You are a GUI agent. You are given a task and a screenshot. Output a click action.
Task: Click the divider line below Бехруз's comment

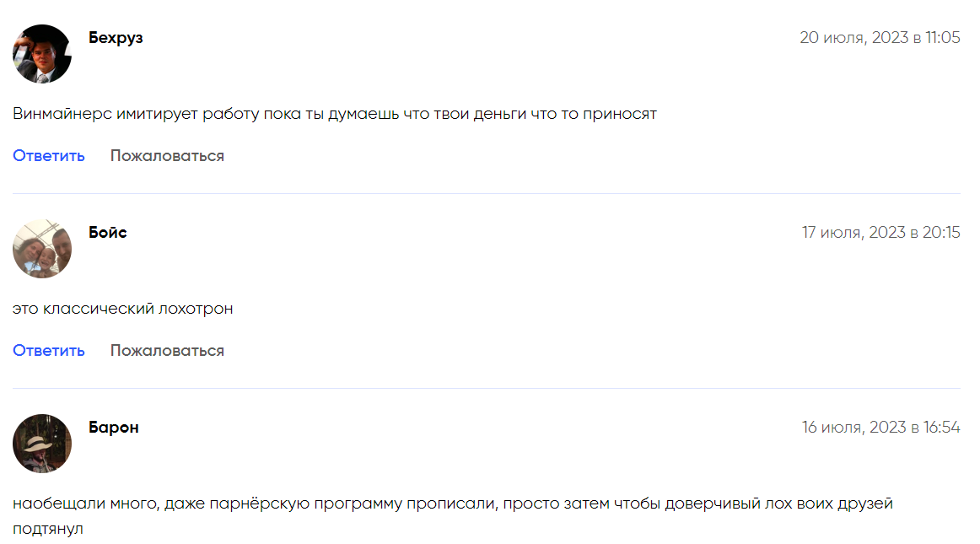point(486,194)
